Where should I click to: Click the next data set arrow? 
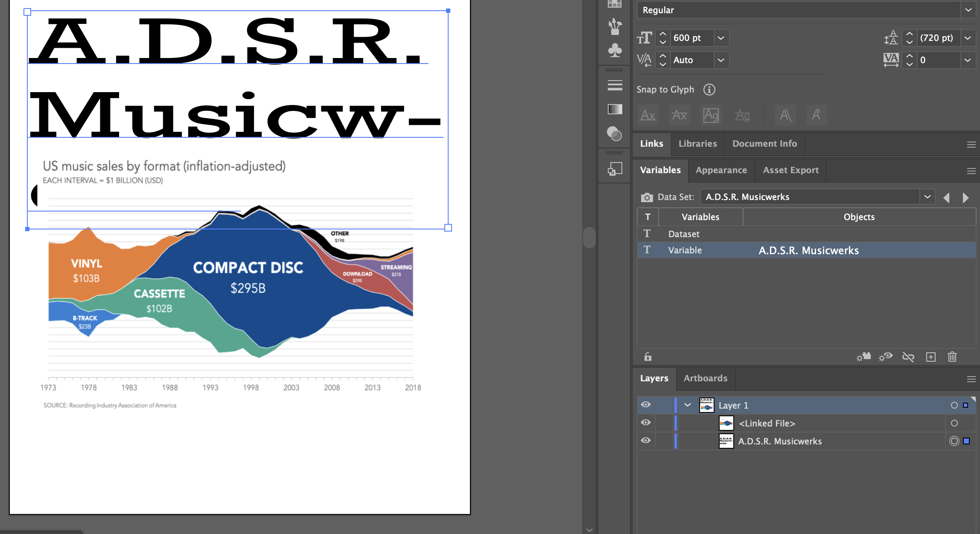[x=966, y=197]
